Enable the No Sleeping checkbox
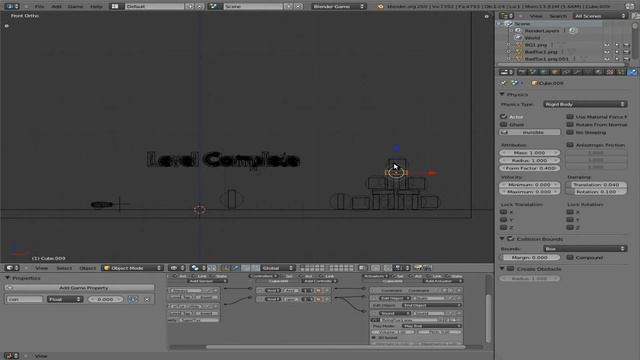The height and width of the screenshot is (360, 640). point(570,132)
